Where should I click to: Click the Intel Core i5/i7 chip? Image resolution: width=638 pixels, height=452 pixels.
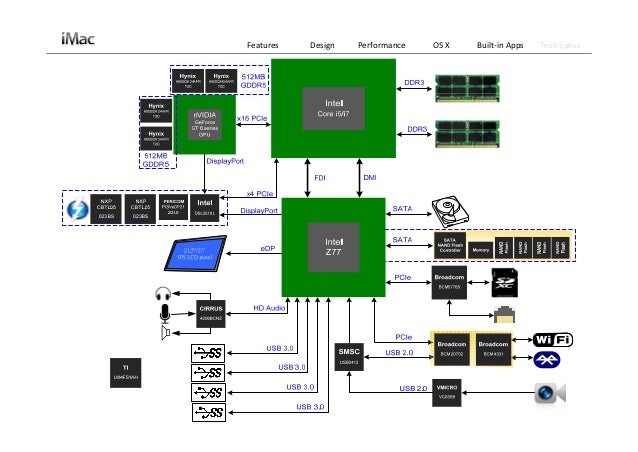[x=333, y=108]
